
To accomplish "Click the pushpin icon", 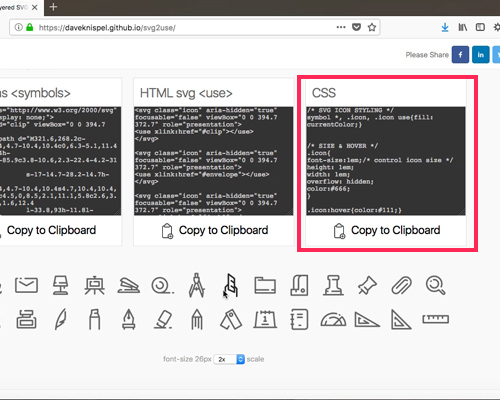I will point(367,285).
